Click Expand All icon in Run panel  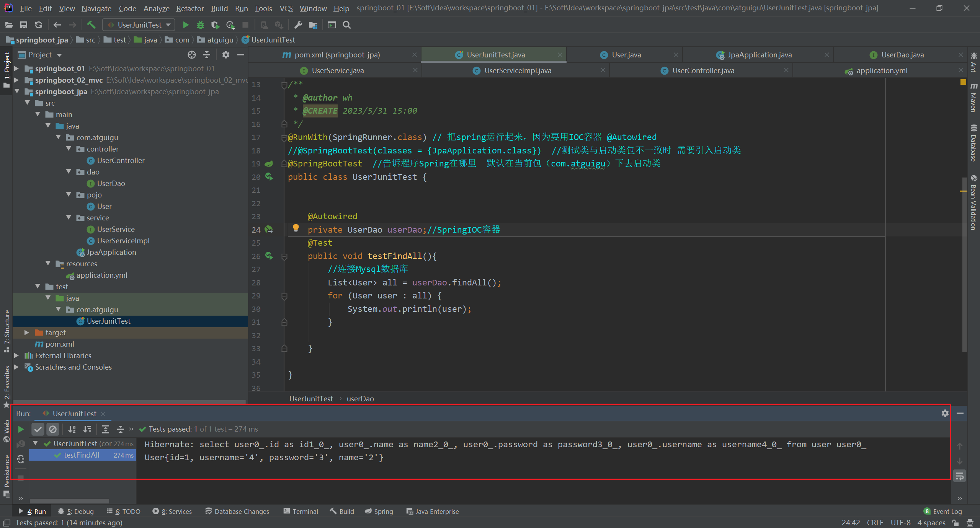click(106, 429)
